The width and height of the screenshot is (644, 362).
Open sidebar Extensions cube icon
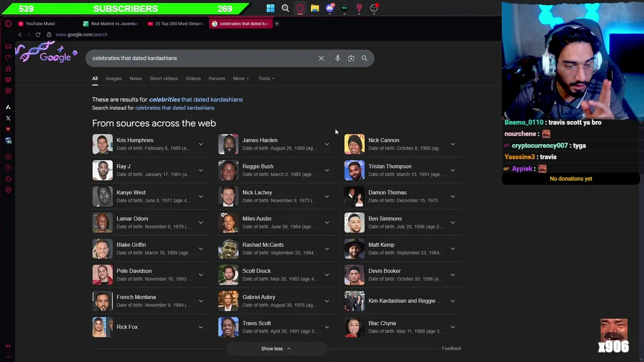pos(8,179)
